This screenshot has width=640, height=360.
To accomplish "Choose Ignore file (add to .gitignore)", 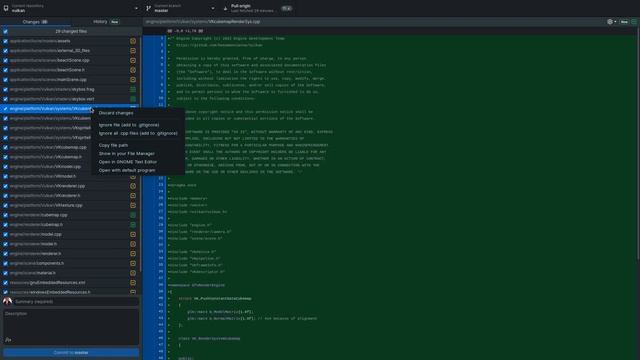I will coord(129,125).
